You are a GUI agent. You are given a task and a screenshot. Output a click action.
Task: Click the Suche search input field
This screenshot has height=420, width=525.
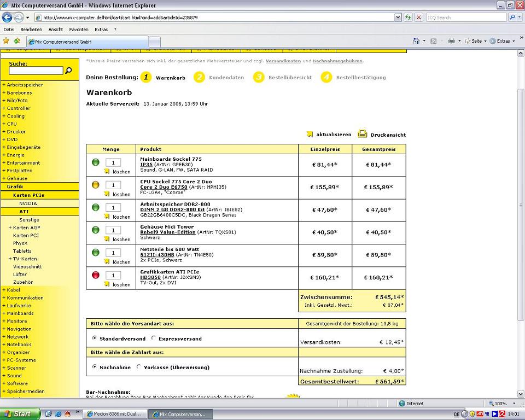click(x=36, y=71)
